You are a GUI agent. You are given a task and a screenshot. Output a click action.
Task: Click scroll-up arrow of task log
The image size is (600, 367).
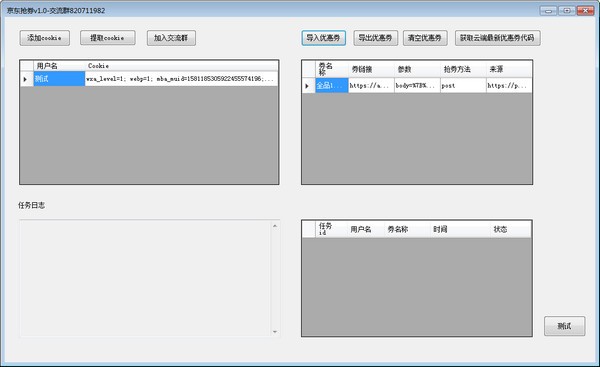pyautogui.click(x=275, y=226)
